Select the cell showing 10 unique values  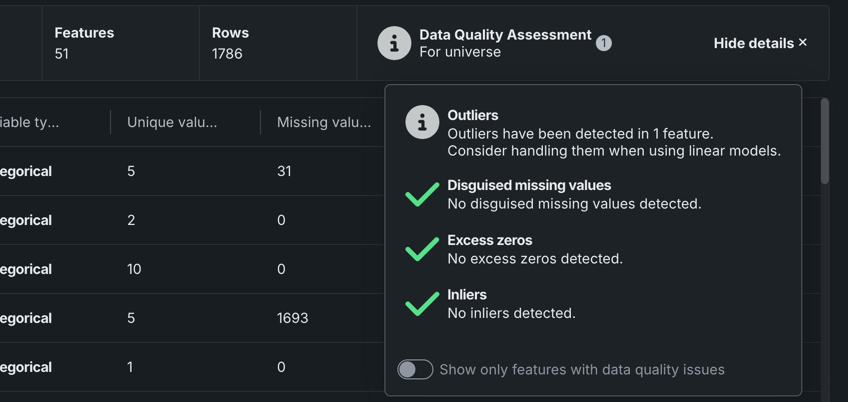pyautogui.click(x=134, y=269)
